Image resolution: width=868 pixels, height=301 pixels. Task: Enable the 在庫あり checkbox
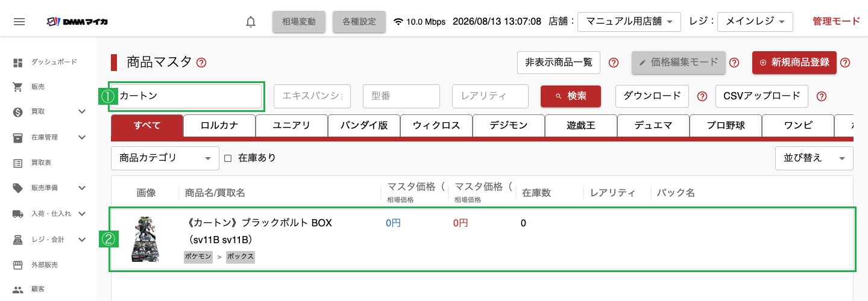pyautogui.click(x=228, y=158)
